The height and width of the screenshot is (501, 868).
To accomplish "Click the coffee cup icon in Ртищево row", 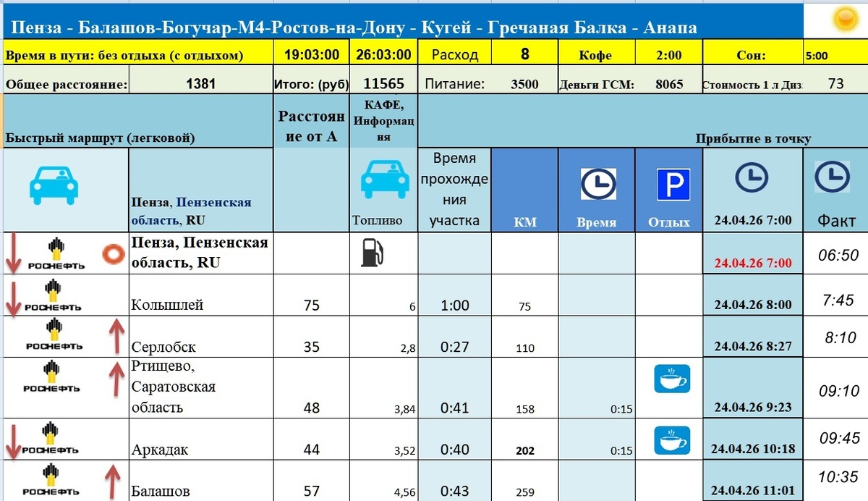I will click(x=672, y=379).
